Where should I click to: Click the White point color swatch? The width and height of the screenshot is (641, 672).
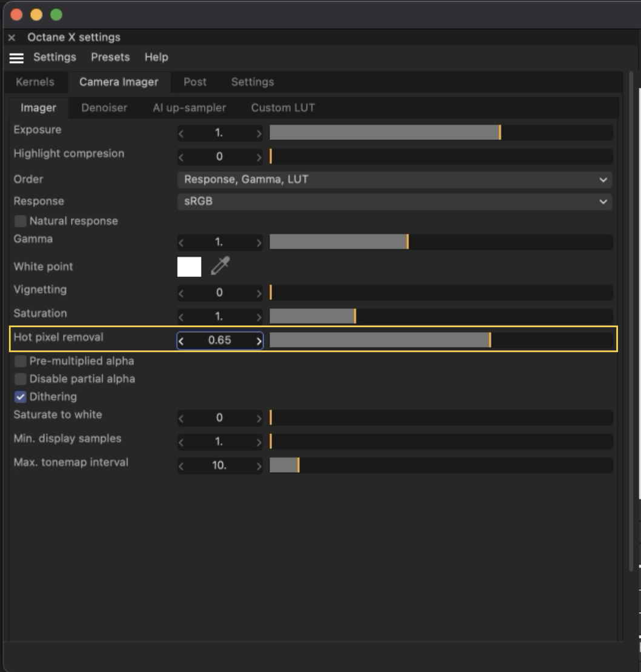[x=189, y=267]
